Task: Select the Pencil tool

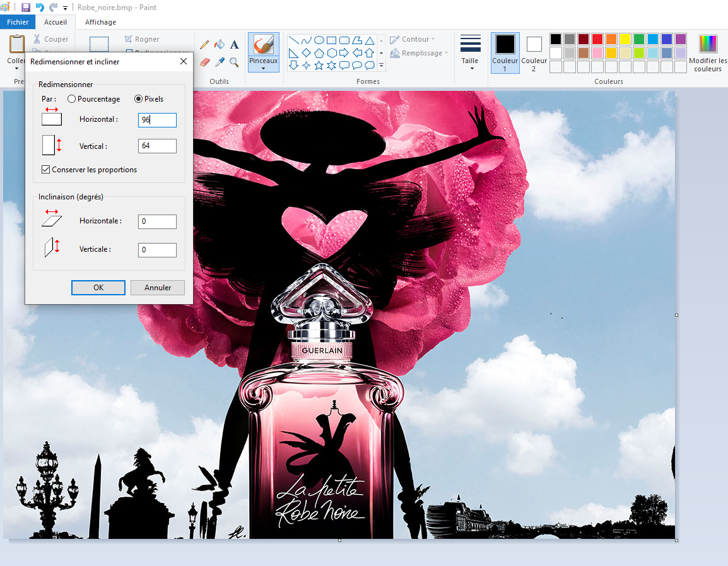Action: coord(204,45)
